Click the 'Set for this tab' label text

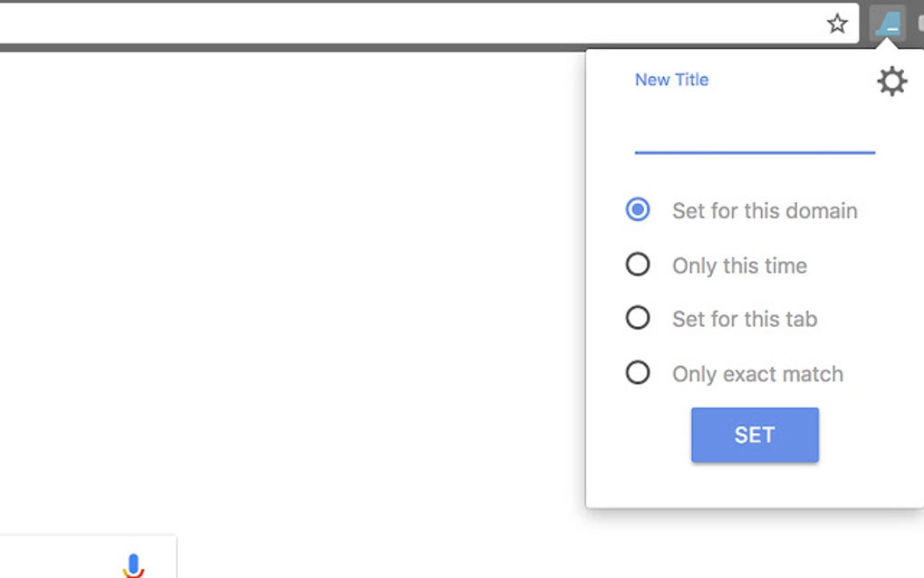745,319
